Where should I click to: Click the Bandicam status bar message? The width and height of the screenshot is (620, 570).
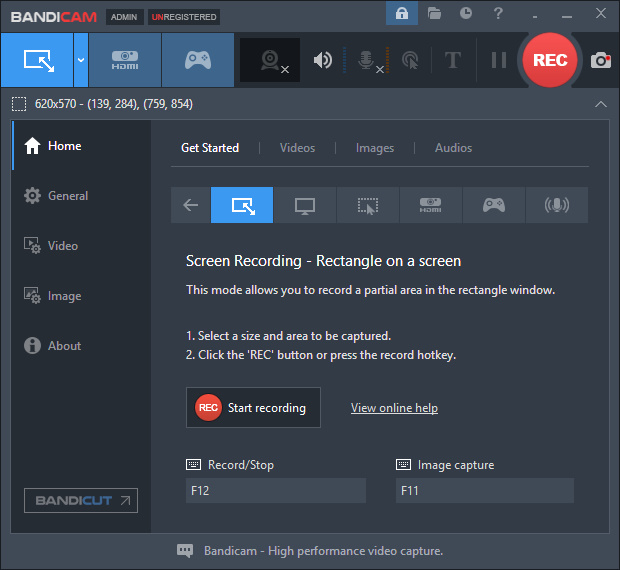click(x=323, y=551)
